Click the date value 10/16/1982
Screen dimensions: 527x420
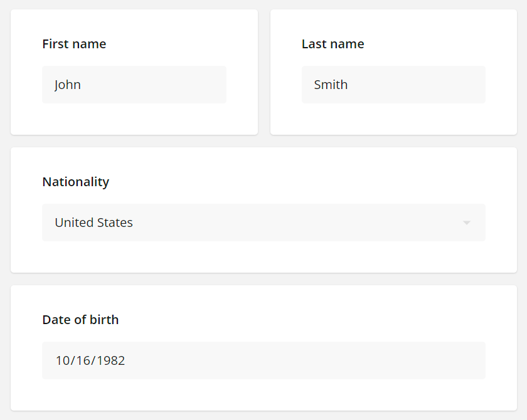click(x=90, y=360)
